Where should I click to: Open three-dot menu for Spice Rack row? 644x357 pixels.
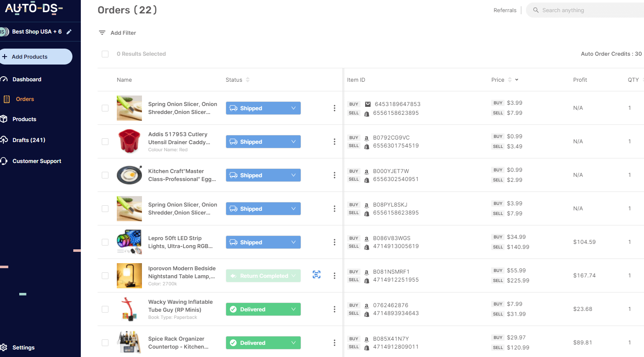334,343
